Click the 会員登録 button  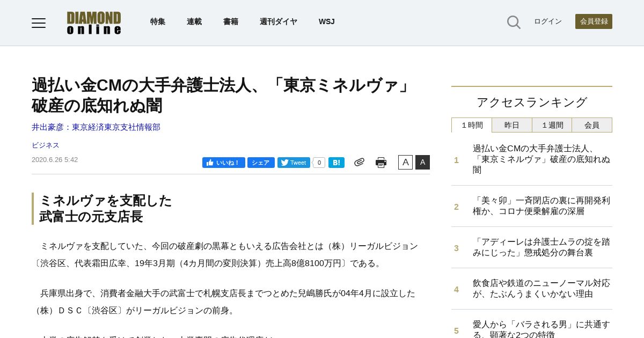[x=594, y=21]
